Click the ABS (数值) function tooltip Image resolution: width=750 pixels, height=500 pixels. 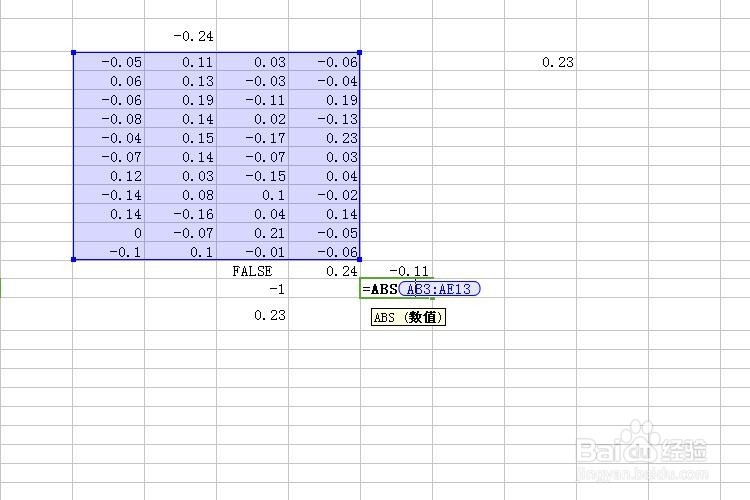(x=408, y=317)
